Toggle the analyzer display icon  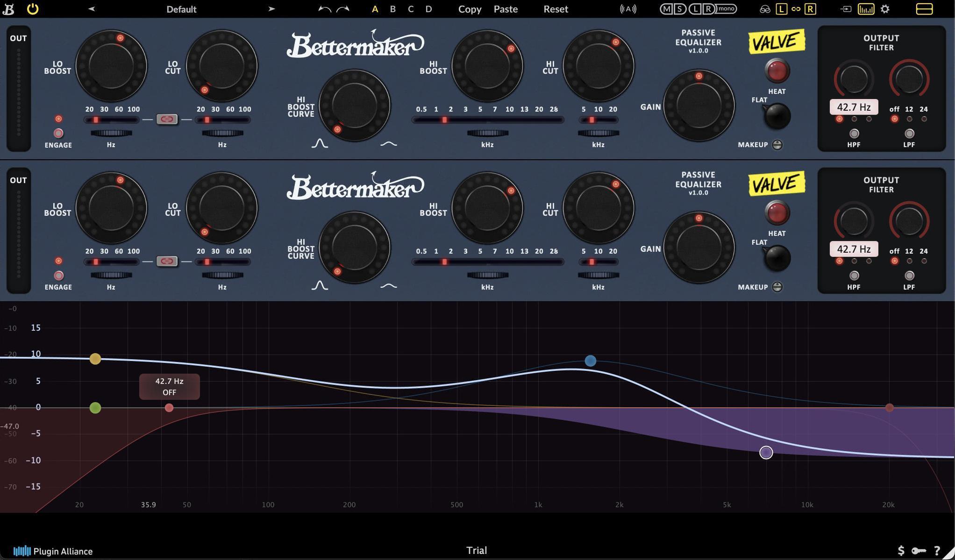[866, 9]
